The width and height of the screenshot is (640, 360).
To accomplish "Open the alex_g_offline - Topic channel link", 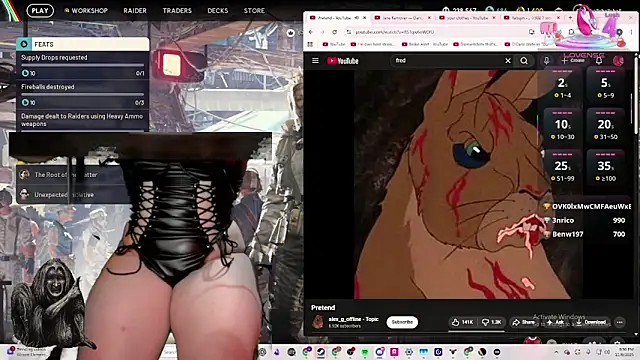I will [x=353, y=319].
